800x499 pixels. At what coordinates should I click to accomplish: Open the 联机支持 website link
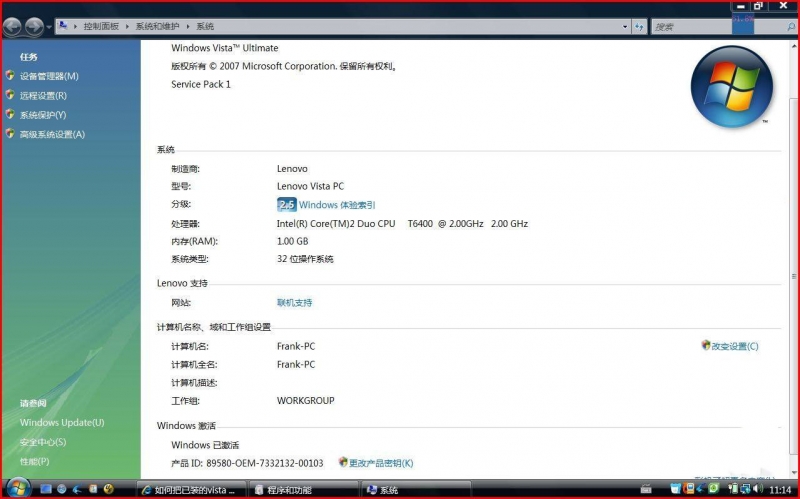click(x=294, y=303)
